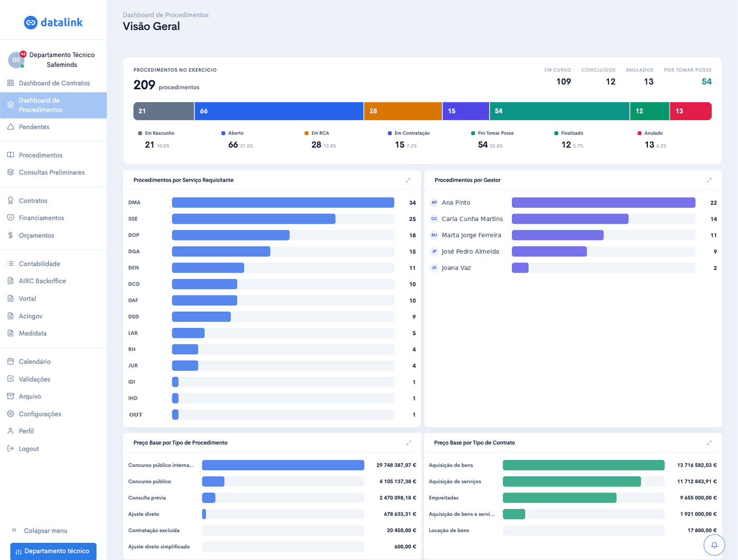Click the Aquisição de bens contract bar
The image size is (738, 560).
pyautogui.click(x=584, y=465)
